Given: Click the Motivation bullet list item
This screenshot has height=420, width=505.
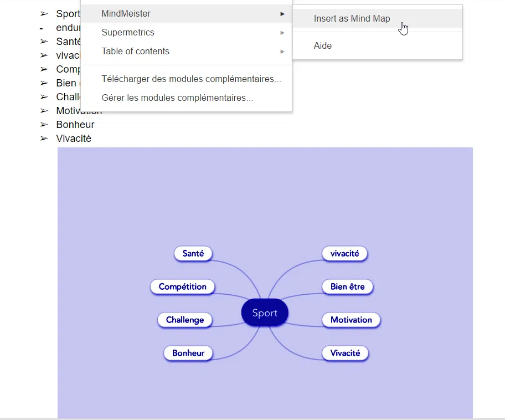Looking at the screenshot, I should pos(79,111).
